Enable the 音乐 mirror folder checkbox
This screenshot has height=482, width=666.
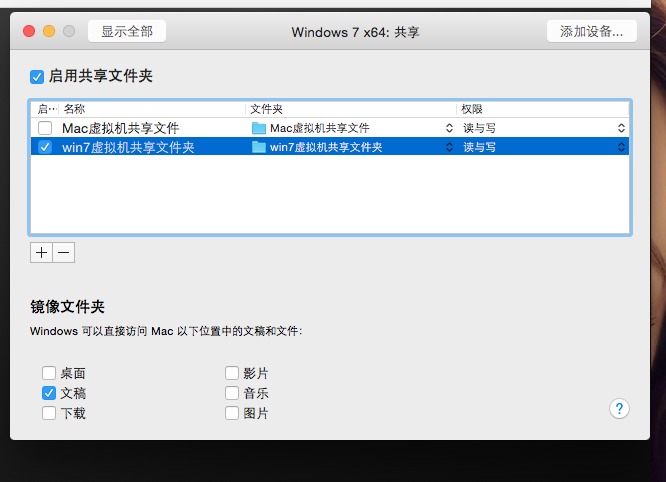pos(232,393)
